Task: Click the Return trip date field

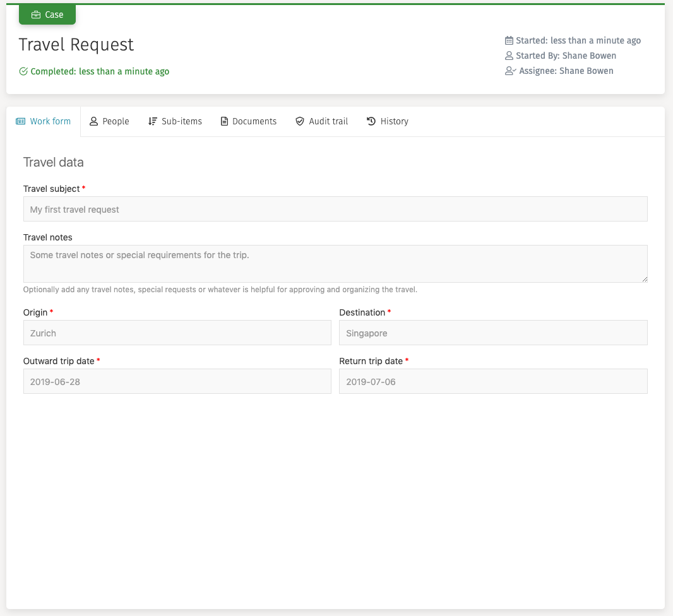Action: point(492,381)
